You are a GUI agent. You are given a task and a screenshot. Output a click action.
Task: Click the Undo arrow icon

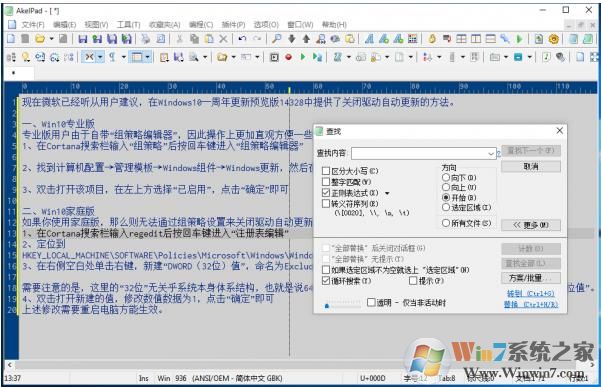pos(242,39)
